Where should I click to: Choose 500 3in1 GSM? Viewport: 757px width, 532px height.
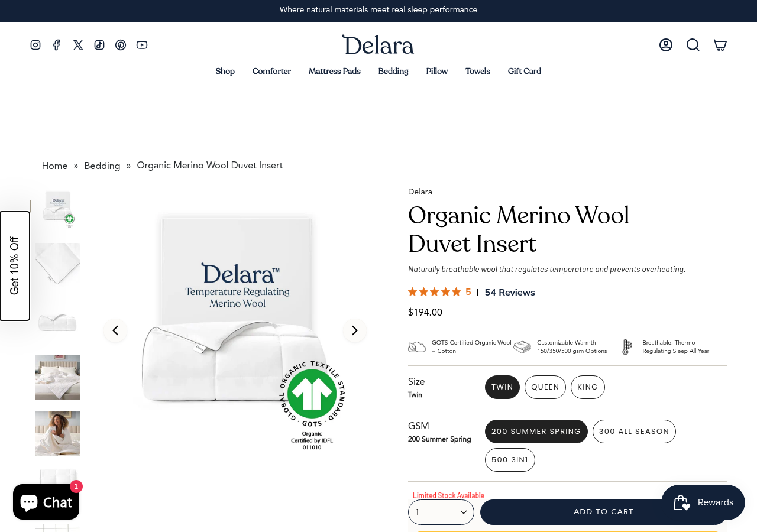[510, 460]
